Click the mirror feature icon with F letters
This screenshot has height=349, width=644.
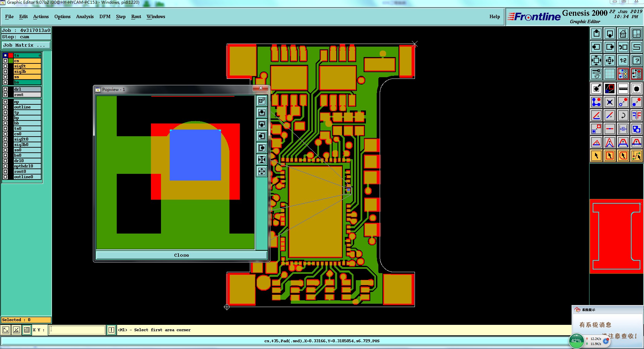click(x=637, y=115)
